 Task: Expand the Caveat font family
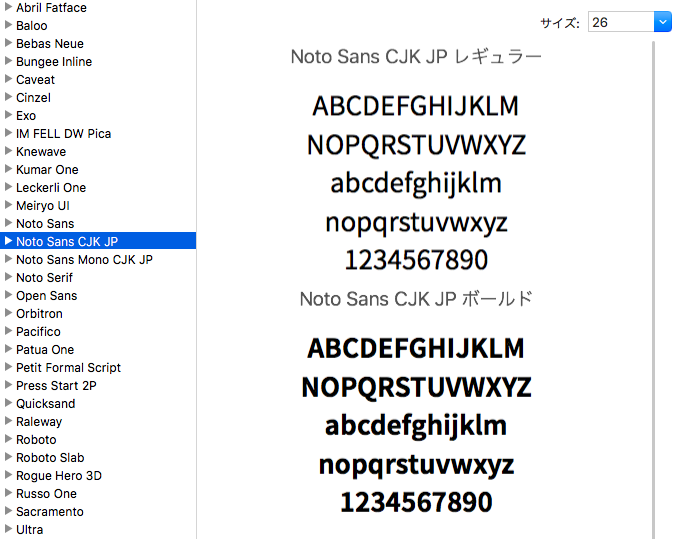8,79
